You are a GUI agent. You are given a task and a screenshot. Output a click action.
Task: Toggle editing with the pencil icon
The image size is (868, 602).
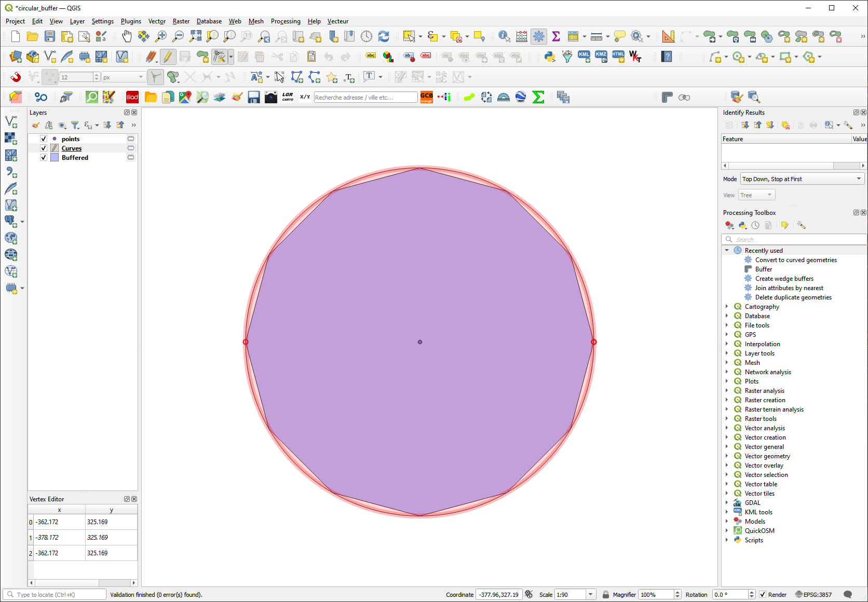click(x=168, y=57)
